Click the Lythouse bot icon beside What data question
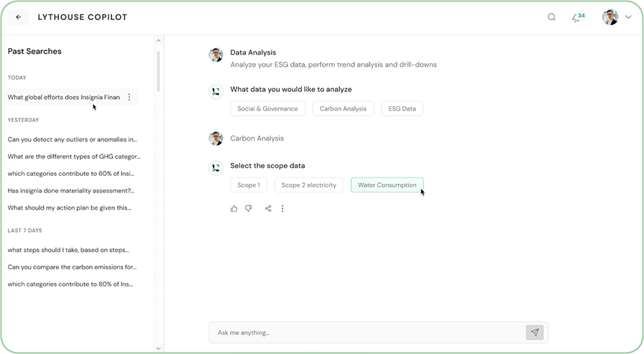 216,91
